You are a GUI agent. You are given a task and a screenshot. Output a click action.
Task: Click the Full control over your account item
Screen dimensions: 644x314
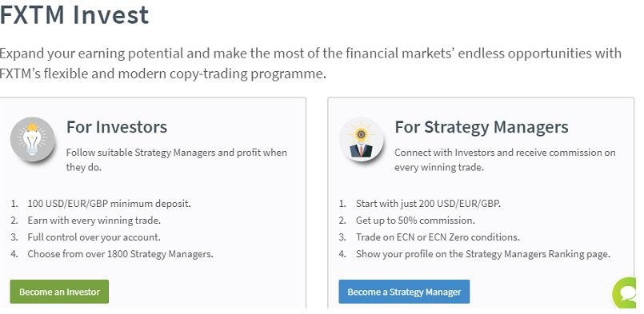click(x=94, y=237)
